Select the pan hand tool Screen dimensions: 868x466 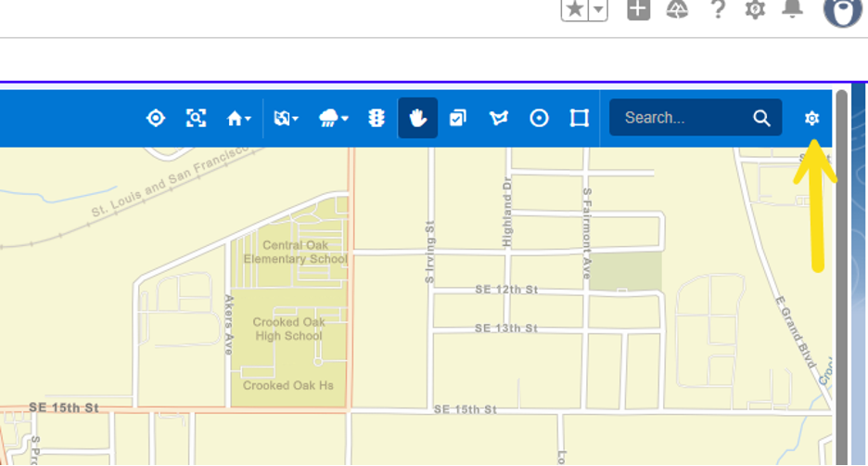pyautogui.click(x=418, y=118)
